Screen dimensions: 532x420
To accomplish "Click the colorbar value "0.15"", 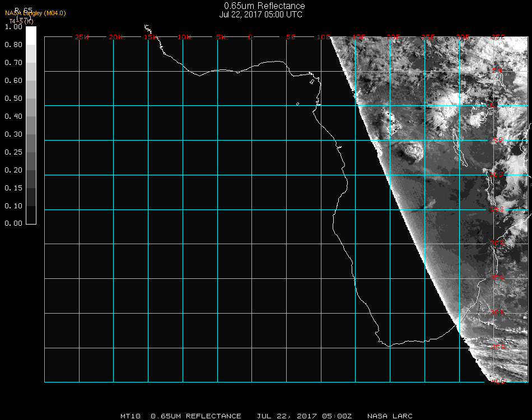I will [x=13, y=188].
